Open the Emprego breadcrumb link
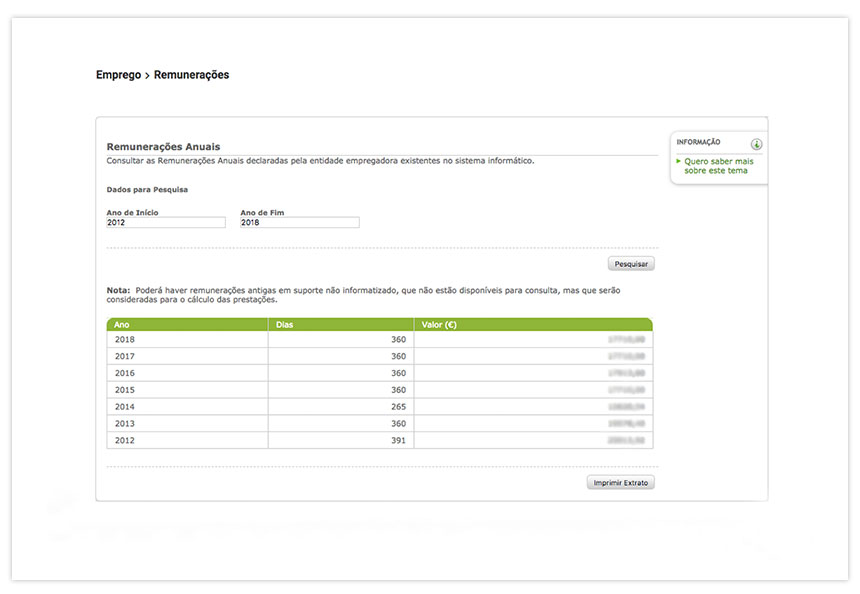 point(118,75)
